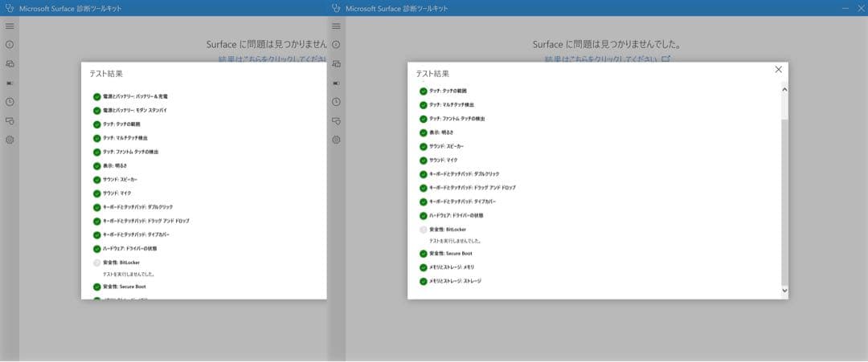Select タッチ: タッチの範囲 row in left window
The width and height of the screenshot is (868, 362).
(121, 124)
